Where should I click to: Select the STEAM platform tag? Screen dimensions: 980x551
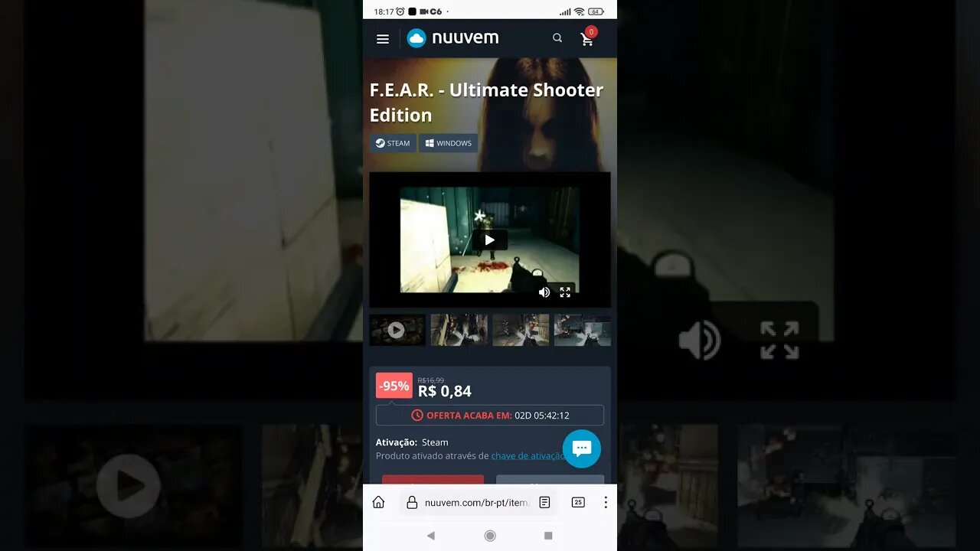[x=393, y=143]
